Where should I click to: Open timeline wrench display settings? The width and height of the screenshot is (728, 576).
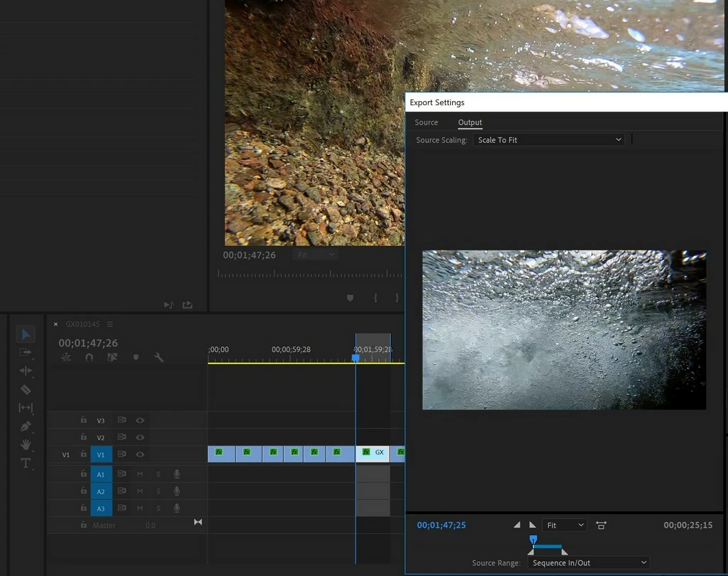[x=159, y=357]
